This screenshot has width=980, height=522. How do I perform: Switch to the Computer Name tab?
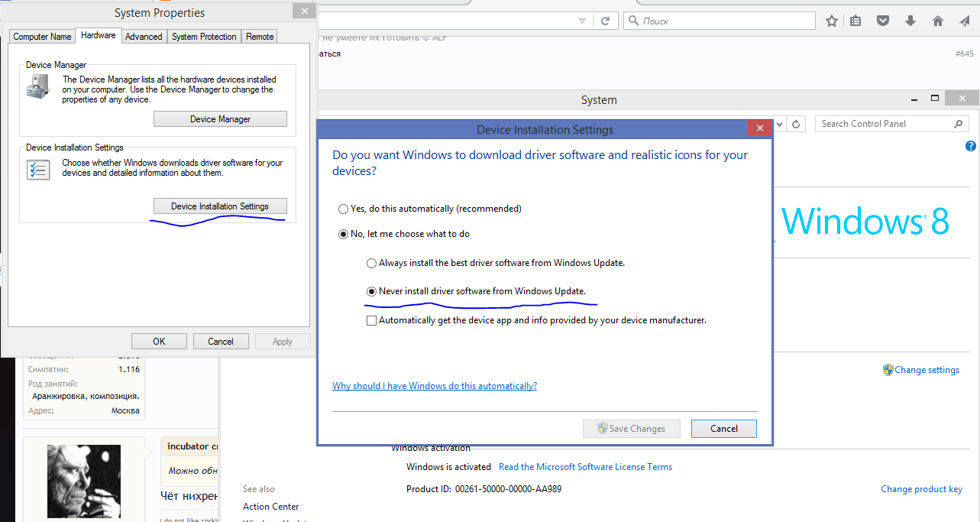coord(42,37)
